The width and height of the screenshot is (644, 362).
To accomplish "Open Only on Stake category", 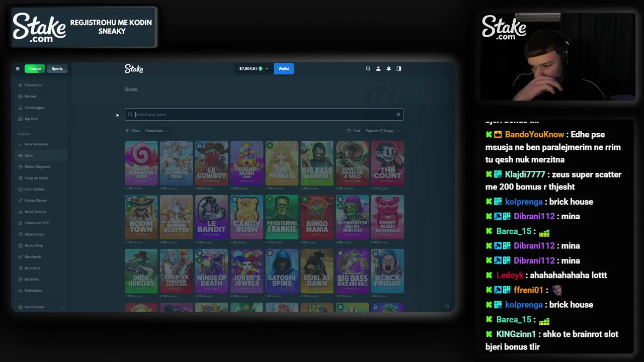I will (x=33, y=178).
